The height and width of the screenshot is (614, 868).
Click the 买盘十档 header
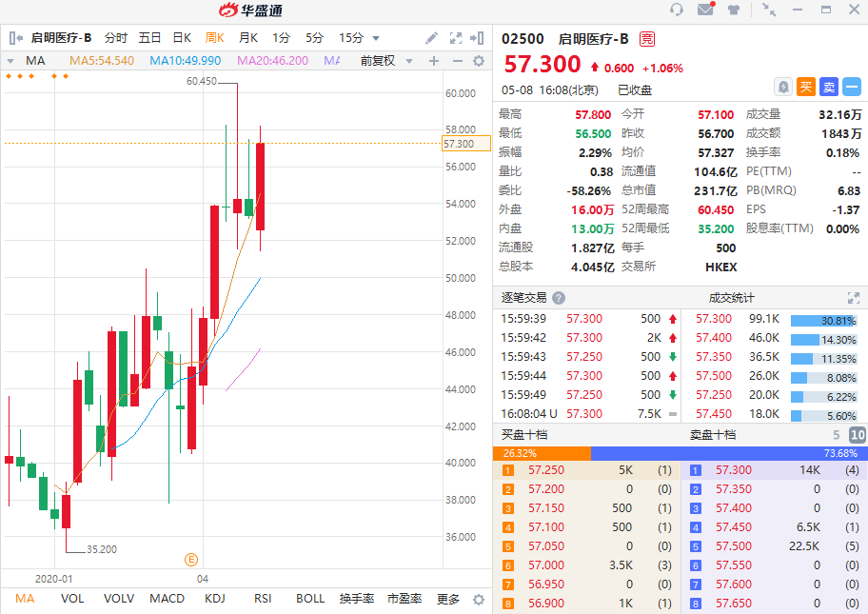click(x=523, y=435)
